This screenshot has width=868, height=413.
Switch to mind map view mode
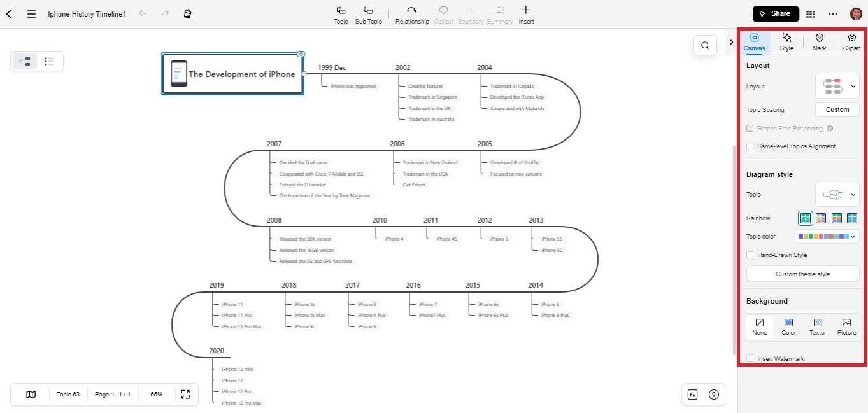(25, 61)
